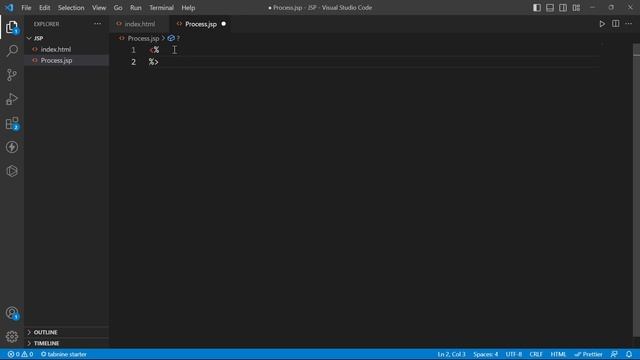Open Run and Debug view icon
Image resolution: width=640 pixels, height=360 pixels.
12,99
